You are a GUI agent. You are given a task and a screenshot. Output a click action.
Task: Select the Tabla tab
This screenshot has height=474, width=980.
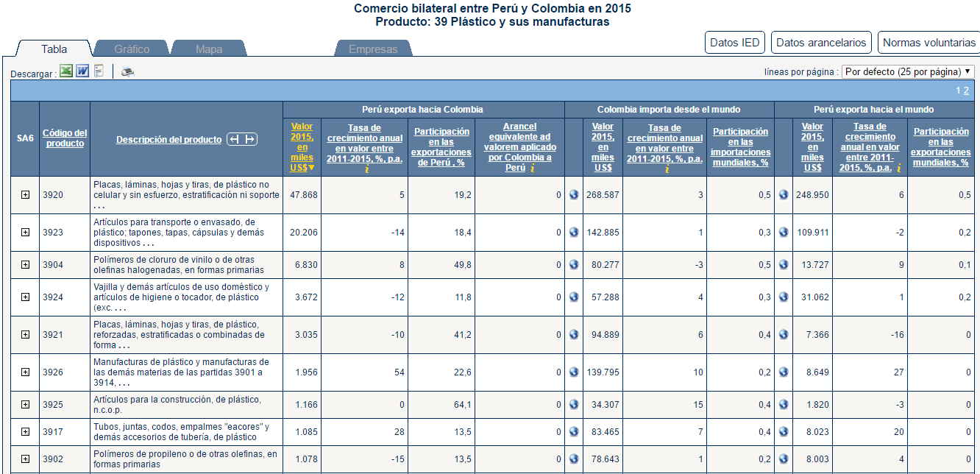pyautogui.click(x=54, y=49)
